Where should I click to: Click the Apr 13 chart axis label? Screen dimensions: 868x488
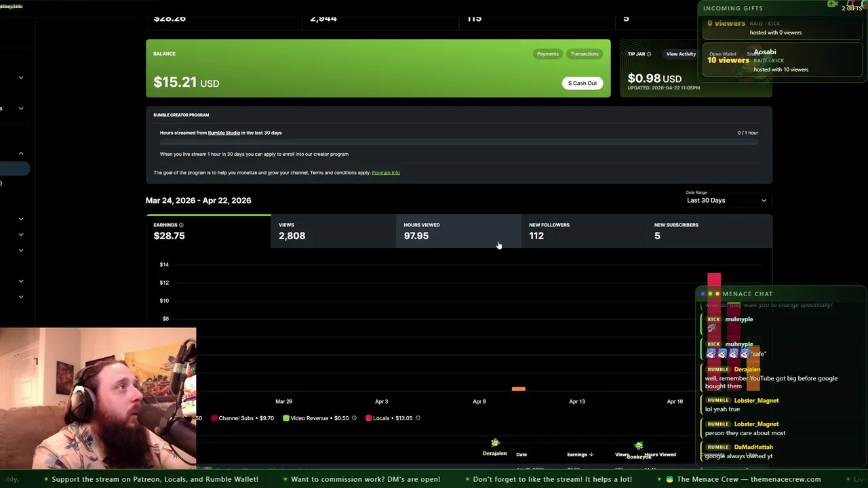[x=577, y=402]
